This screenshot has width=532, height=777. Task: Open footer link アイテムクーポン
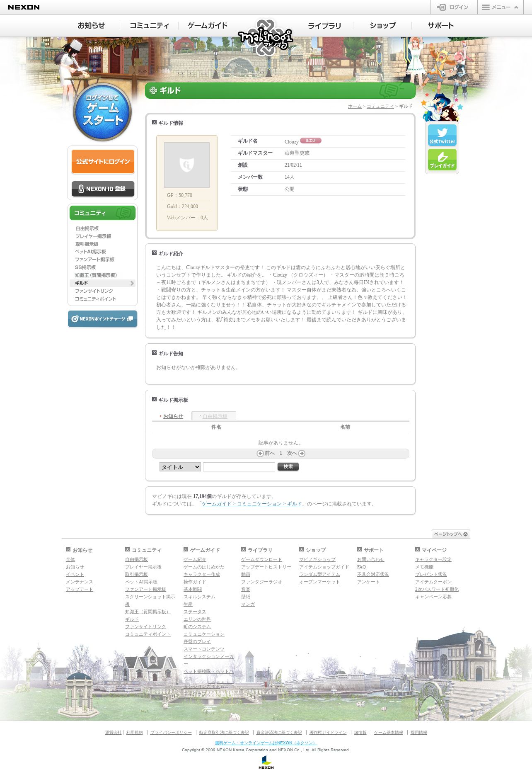[433, 582]
